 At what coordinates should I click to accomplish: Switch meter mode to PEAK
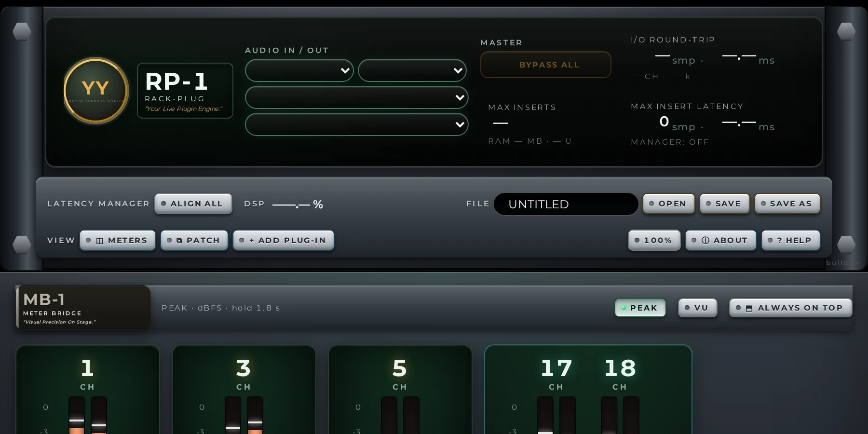(x=640, y=308)
